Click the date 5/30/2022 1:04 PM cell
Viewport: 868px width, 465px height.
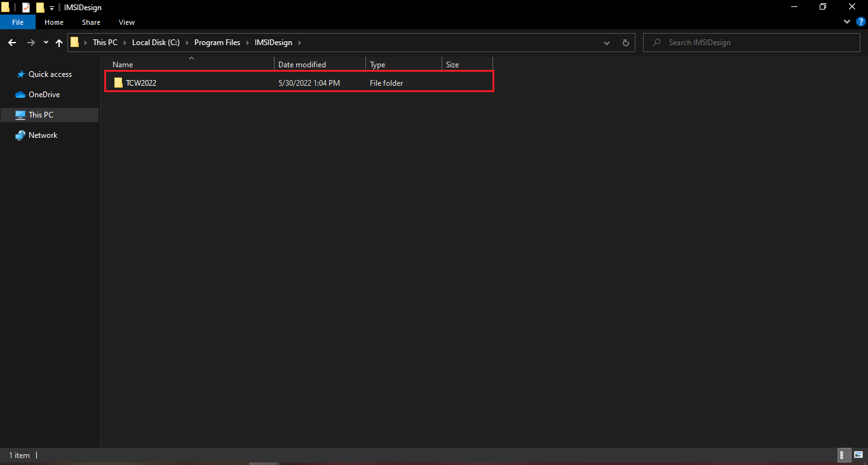point(309,83)
